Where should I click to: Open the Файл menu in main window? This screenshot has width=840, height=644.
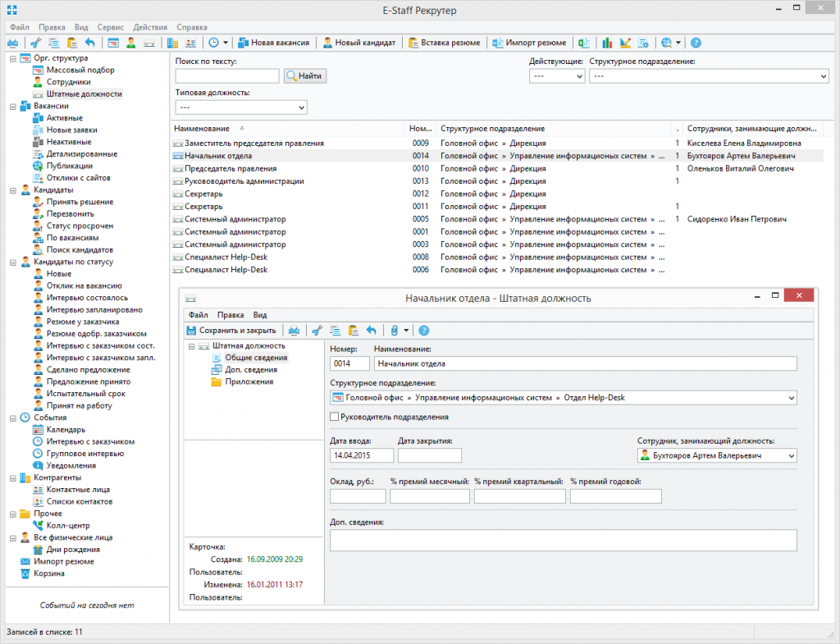tap(20, 27)
